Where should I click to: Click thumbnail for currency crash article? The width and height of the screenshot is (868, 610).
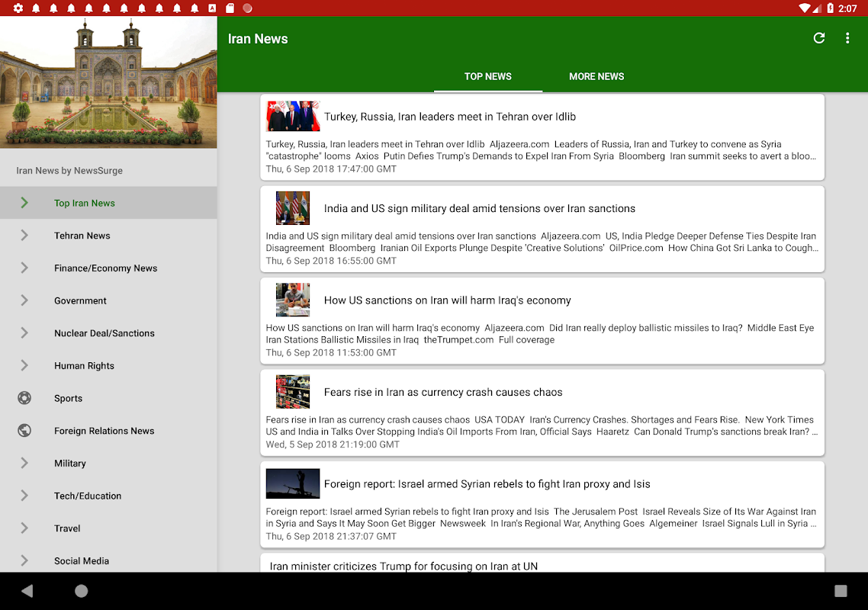[293, 391]
